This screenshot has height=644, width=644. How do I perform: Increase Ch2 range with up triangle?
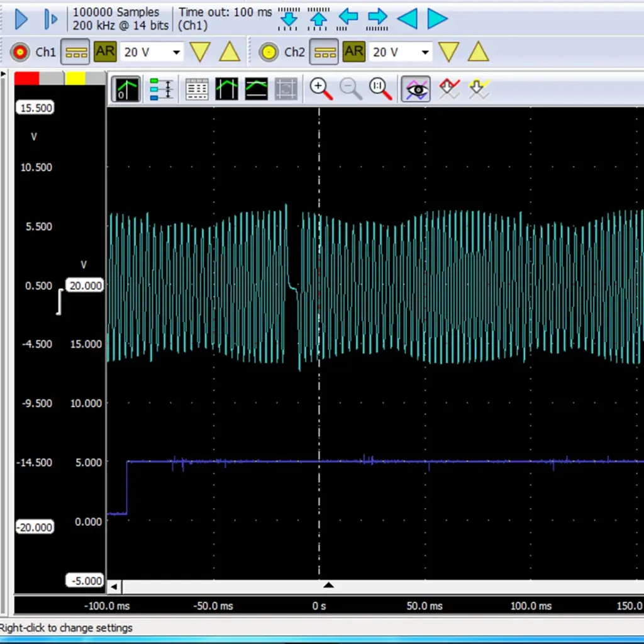479,52
